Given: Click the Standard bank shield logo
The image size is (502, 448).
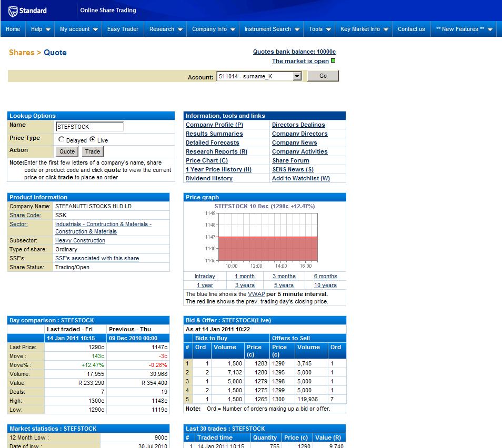Looking at the screenshot, I should point(13,11).
